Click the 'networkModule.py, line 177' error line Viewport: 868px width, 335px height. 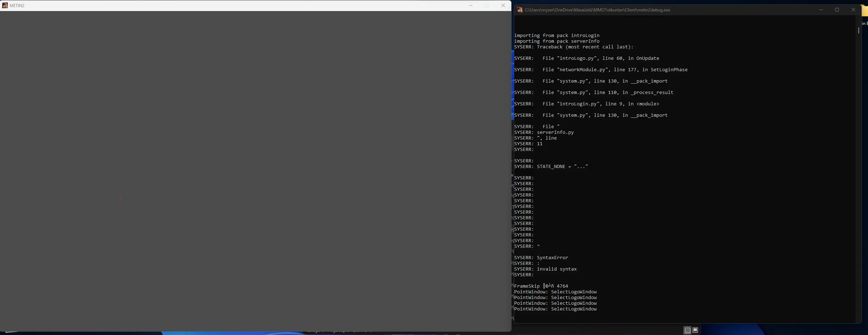click(x=601, y=70)
